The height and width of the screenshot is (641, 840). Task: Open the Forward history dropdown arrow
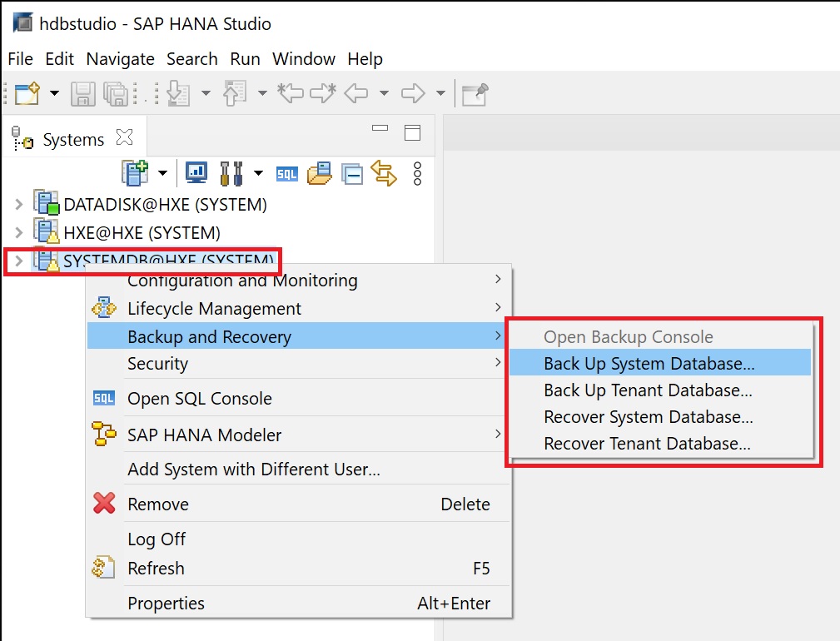440,93
